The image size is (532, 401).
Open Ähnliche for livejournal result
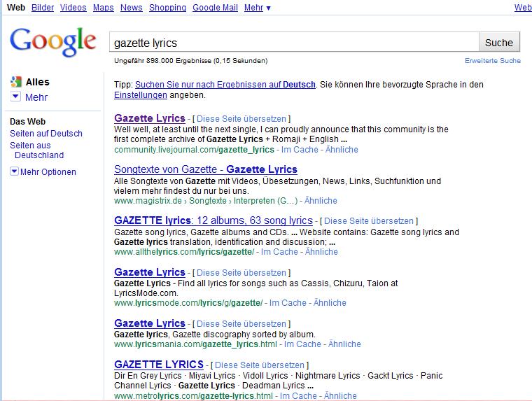point(342,150)
